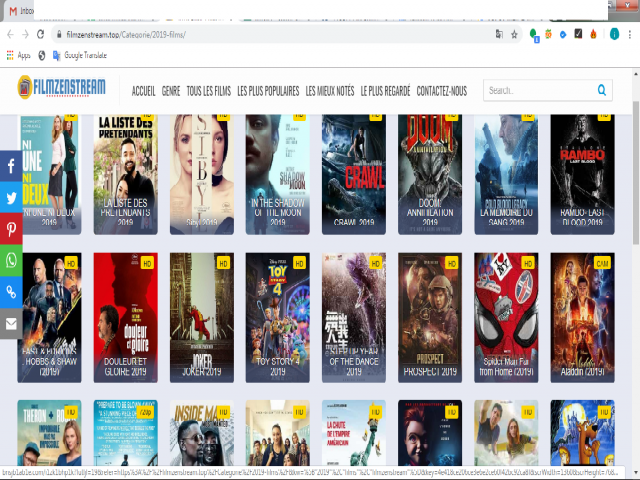Open the Apps grid shortcut
The image size is (640, 480).
[x=18, y=55]
